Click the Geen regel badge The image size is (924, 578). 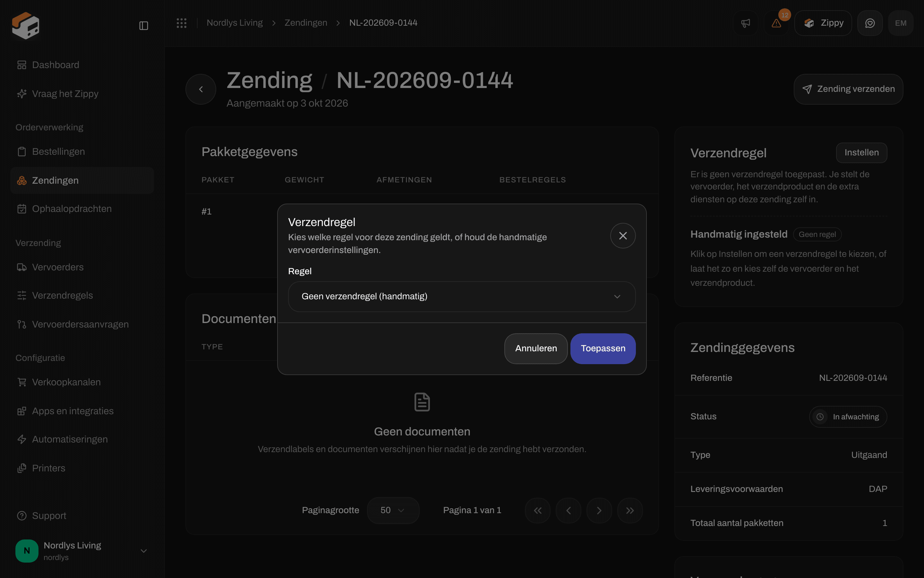point(817,235)
